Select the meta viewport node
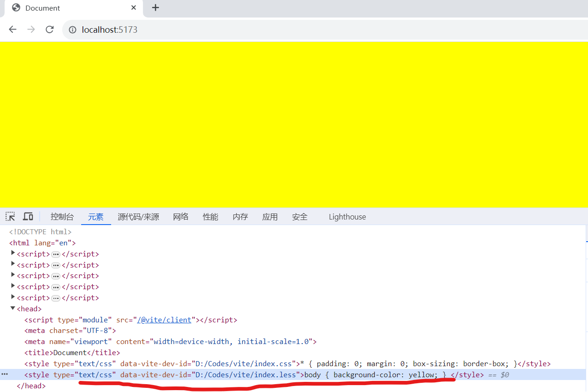 [x=171, y=342]
